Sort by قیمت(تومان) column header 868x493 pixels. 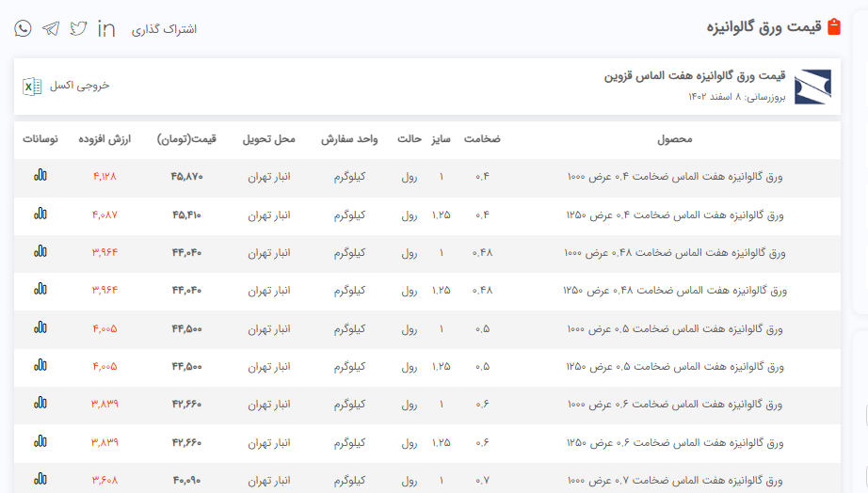pyautogui.click(x=186, y=139)
